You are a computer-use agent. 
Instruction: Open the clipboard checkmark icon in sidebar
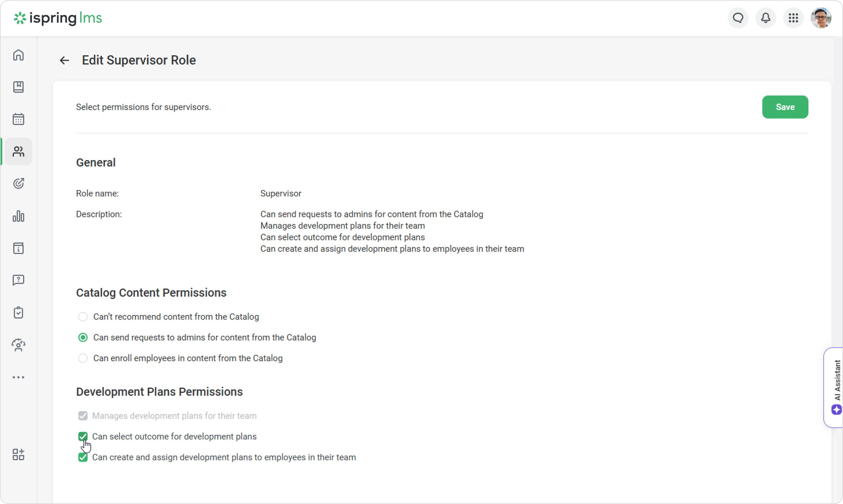coord(18,312)
